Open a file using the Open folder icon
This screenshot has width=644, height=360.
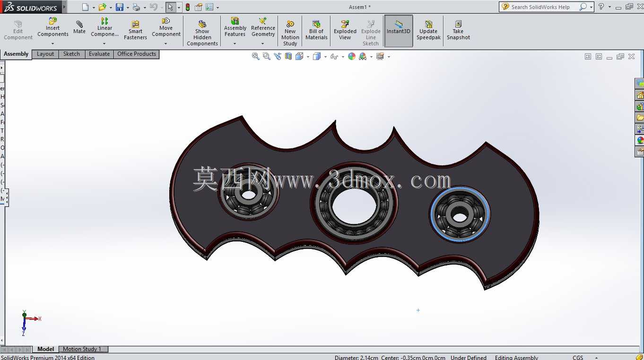[x=102, y=7]
